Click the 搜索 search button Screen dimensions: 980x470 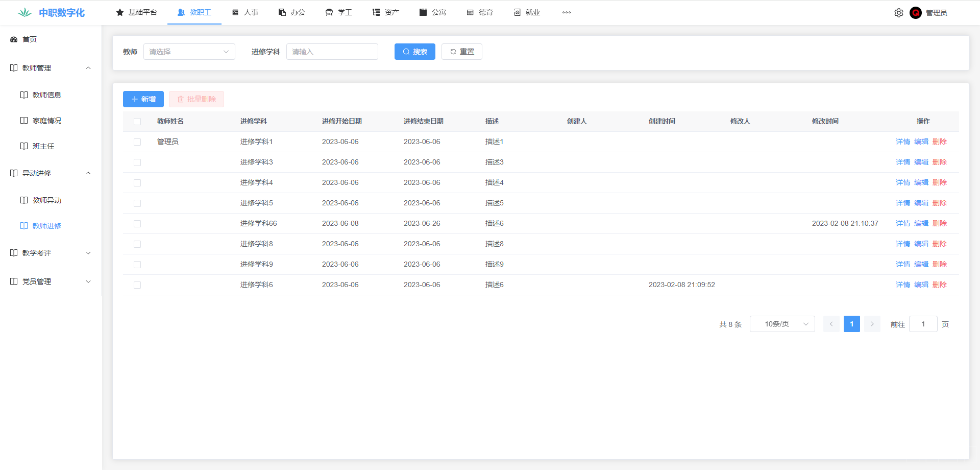point(414,52)
